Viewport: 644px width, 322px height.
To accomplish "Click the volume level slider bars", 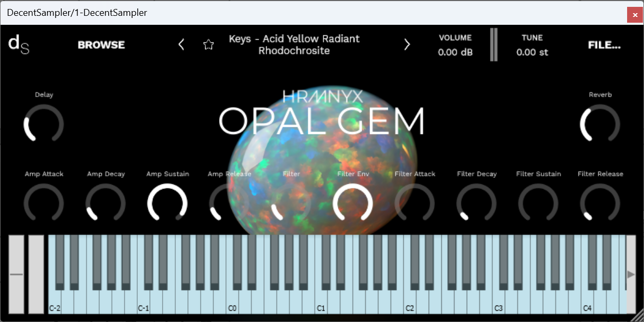I will (494, 44).
